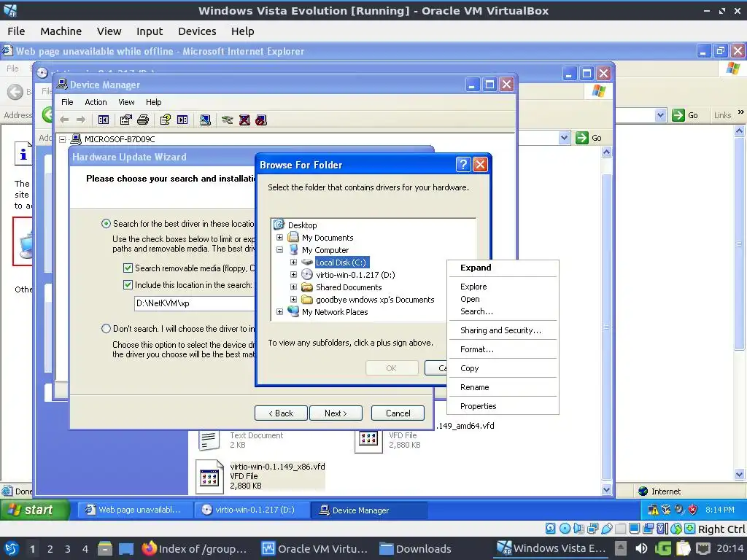Click Scan for hardware changes icon

click(x=205, y=120)
